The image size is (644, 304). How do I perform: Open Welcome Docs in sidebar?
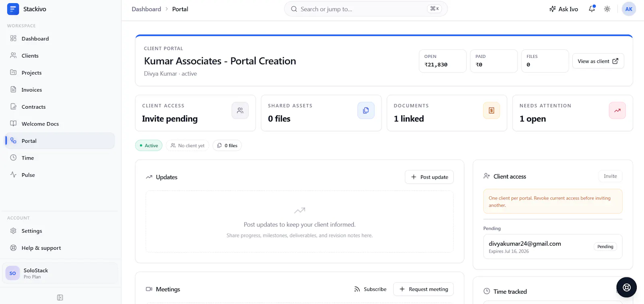point(60,124)
